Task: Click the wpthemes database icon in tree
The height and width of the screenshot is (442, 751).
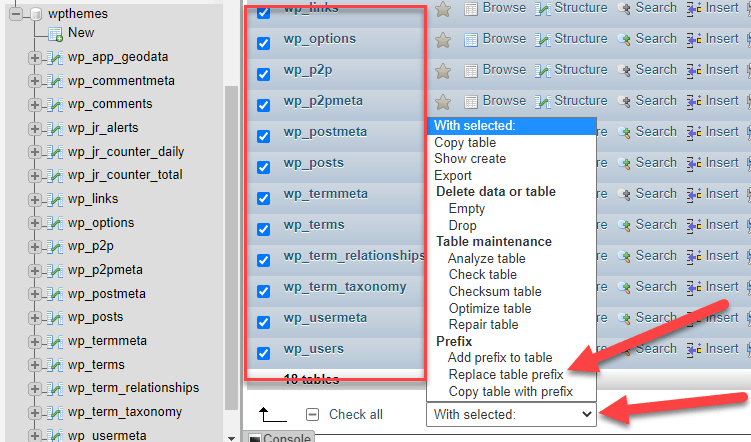Action: coord(36,14)
